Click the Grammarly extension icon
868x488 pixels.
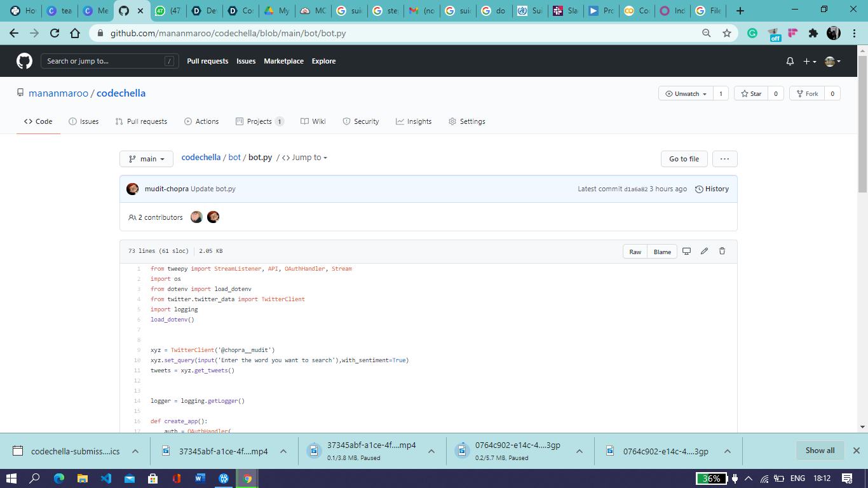click(752, 33)
